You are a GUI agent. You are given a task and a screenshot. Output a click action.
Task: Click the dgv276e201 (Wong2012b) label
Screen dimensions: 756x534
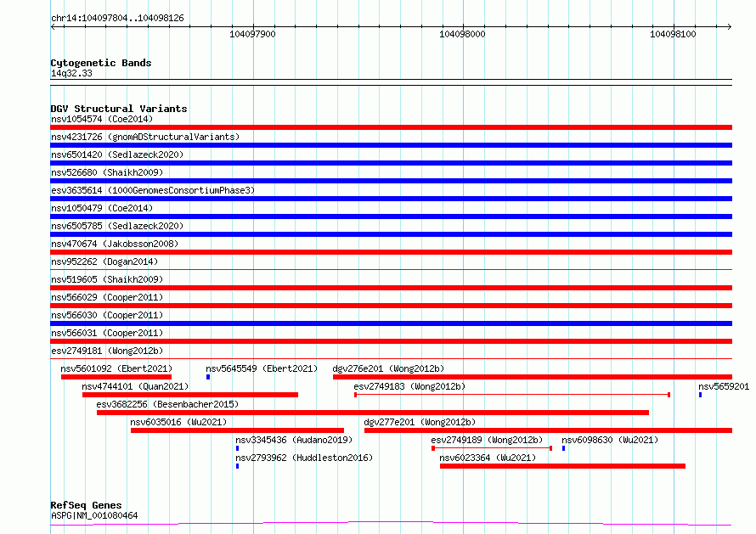[388, 368]
